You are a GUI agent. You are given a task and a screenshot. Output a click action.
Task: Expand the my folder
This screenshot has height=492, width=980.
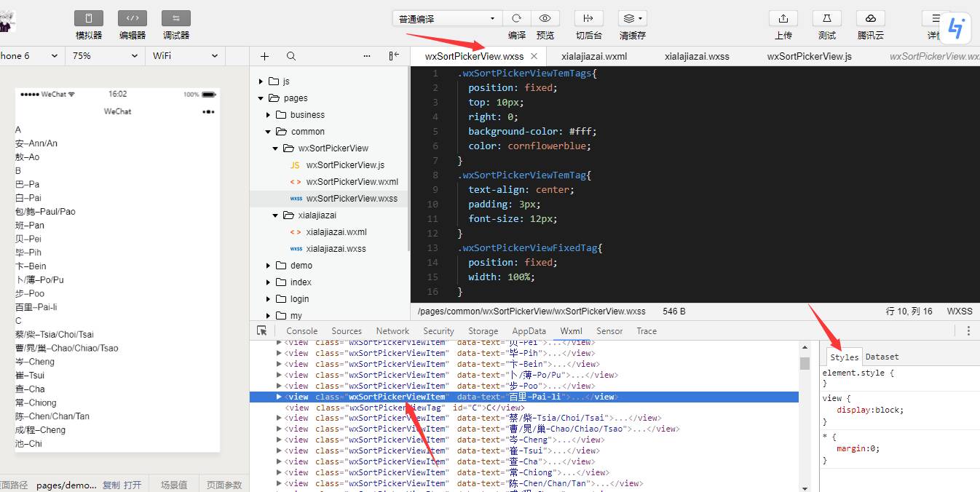(268, 316)
